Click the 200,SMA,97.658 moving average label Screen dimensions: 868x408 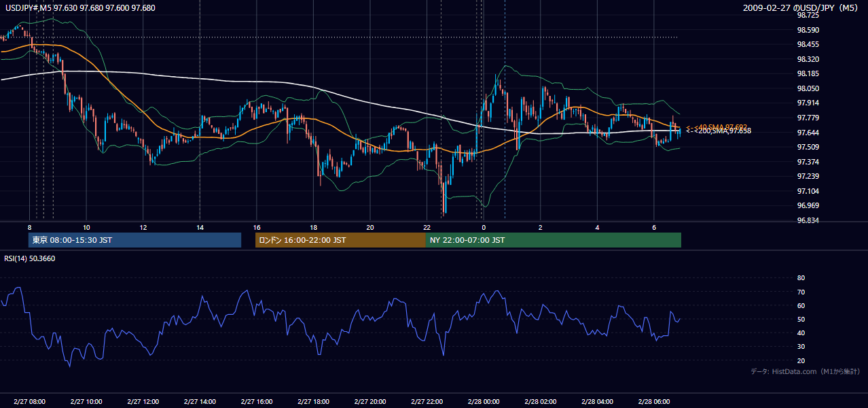(x=723, y=131)
